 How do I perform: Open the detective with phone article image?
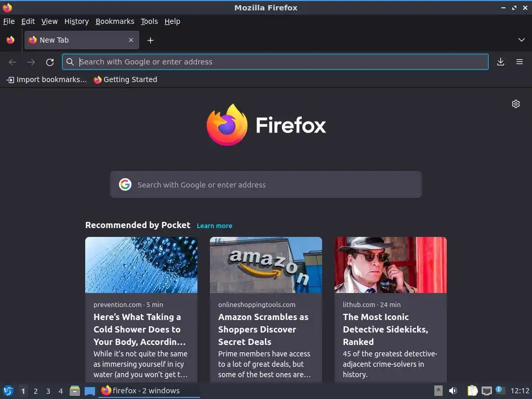tap(391, 265)
